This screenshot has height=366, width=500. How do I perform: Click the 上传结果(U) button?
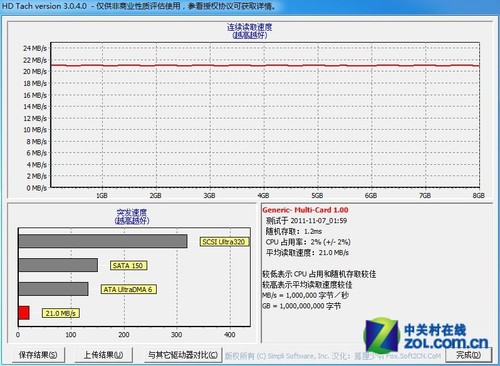pos(103,355)
